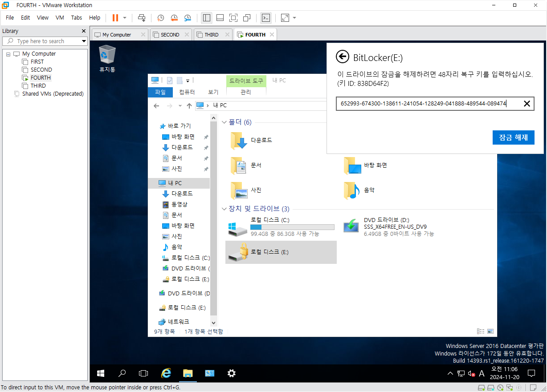Click the Recycle Bin desktop icon

(x=107, y=59)
